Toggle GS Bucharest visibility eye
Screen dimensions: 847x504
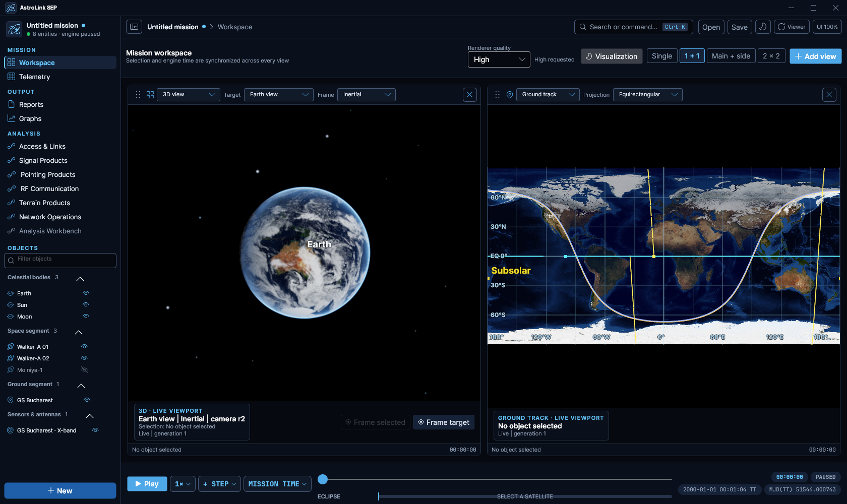point(87,400)
